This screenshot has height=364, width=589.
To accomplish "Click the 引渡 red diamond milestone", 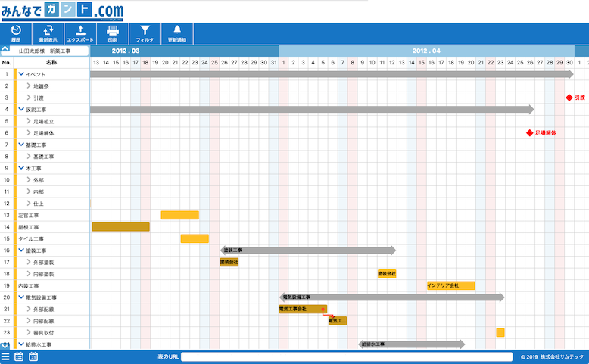I will coord(569,98).
